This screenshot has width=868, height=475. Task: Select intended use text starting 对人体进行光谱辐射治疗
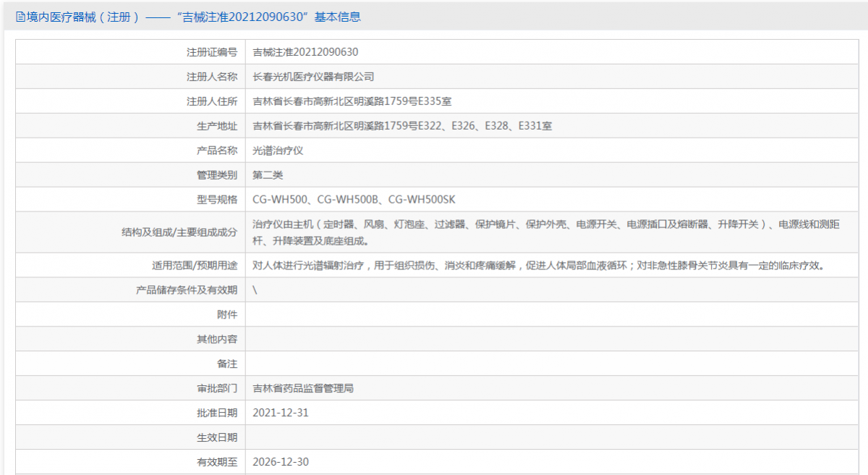pyautogui.click(x=539, y=265)
